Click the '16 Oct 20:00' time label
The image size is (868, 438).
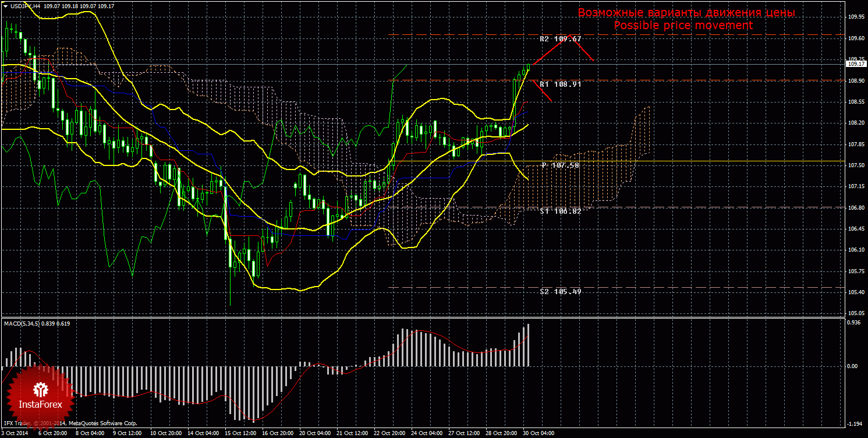[x=278, y=433]
